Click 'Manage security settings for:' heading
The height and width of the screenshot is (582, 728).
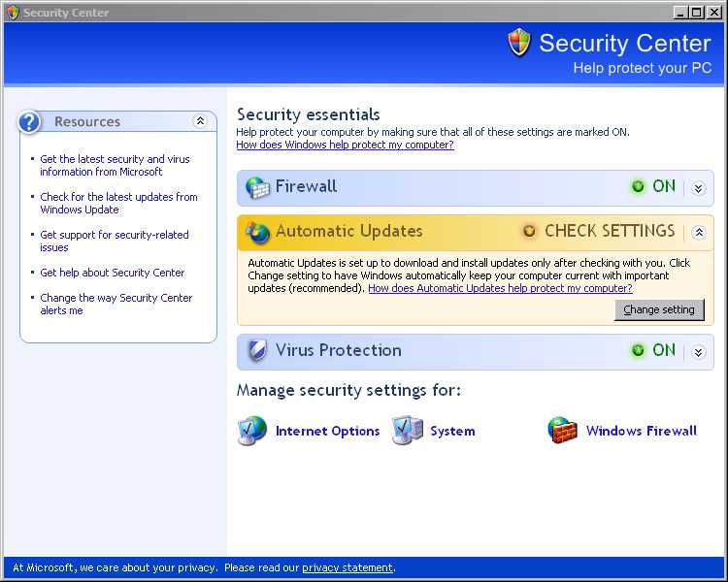348,390
